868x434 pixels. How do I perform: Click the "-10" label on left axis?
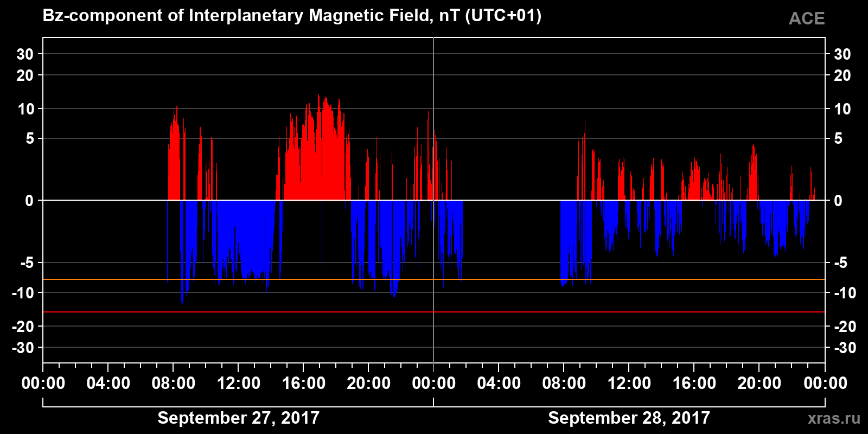pos(23,293)
